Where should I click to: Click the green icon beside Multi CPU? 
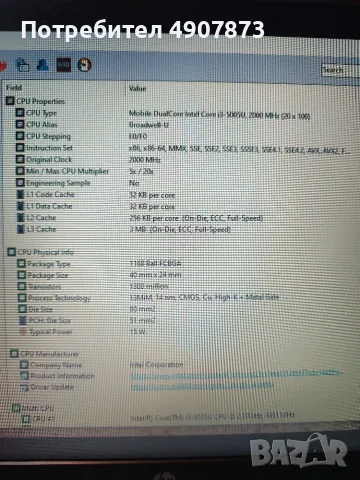pyautogui.click(x=16, y=408)
